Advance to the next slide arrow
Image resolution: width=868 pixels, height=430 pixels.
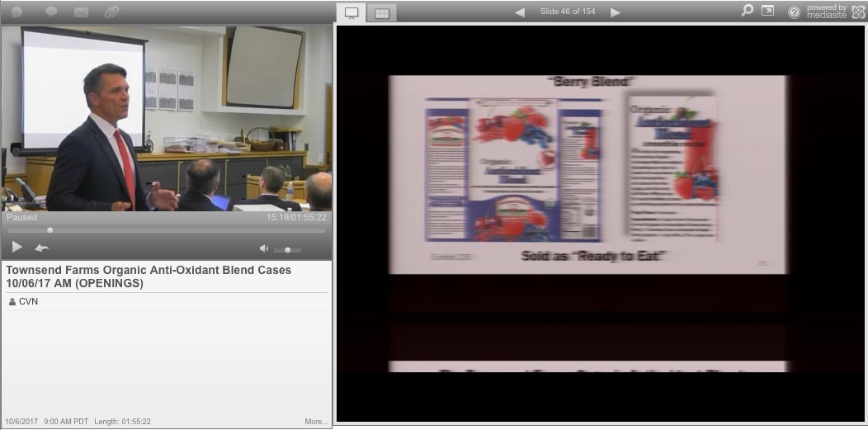pos(615,12)
